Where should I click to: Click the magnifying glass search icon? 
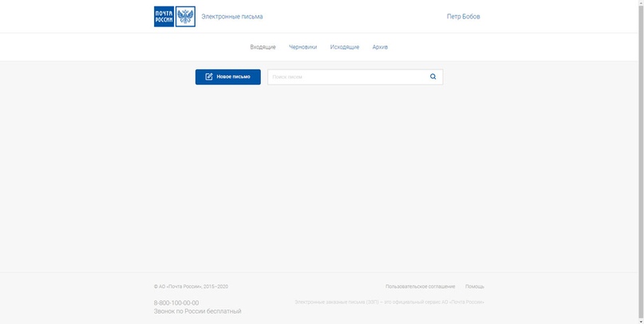(x=433, y=77)
